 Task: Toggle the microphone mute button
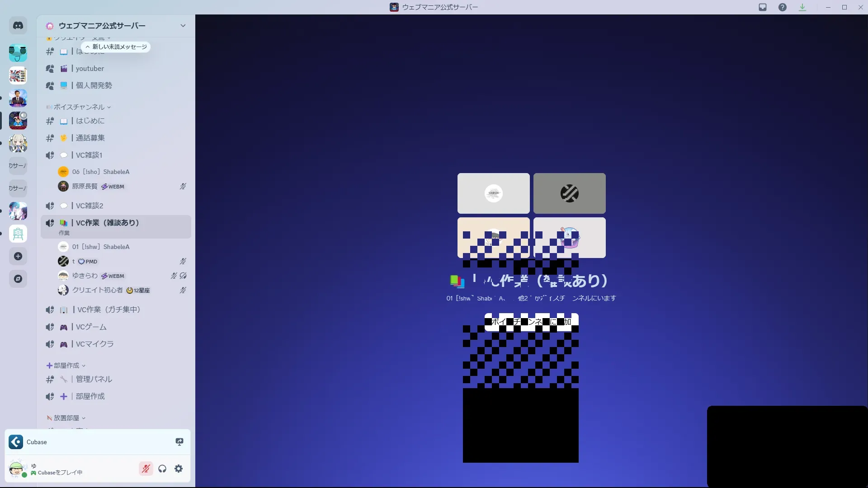click(x=146, y=469)
